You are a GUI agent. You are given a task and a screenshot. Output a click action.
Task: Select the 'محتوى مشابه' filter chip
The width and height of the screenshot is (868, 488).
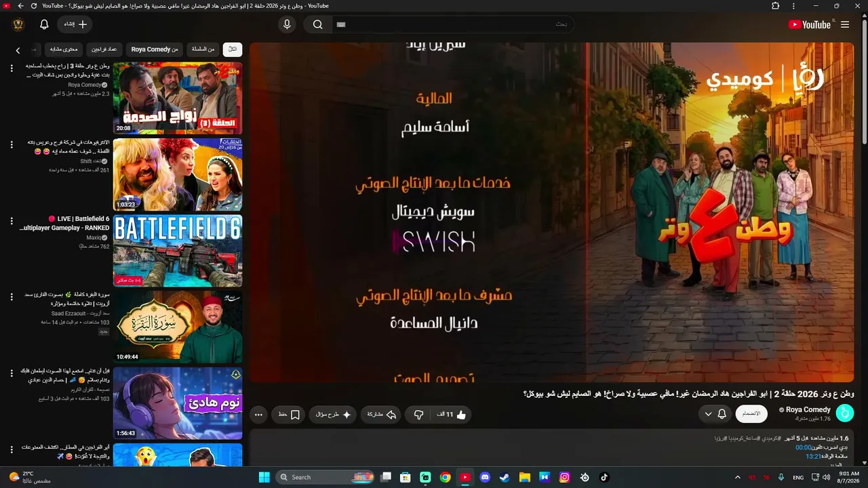(64, 49)
